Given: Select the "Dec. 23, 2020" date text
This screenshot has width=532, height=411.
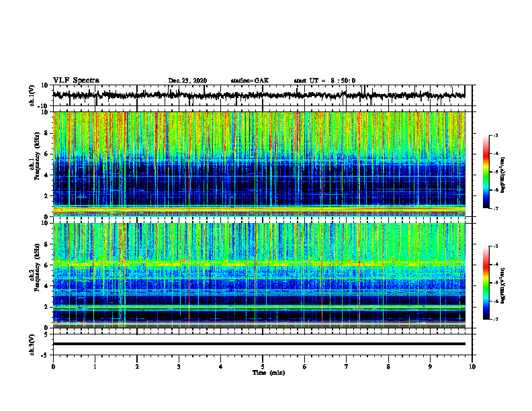Looking at the screenshot, I should pyautogui.click(x=187, y=81).
